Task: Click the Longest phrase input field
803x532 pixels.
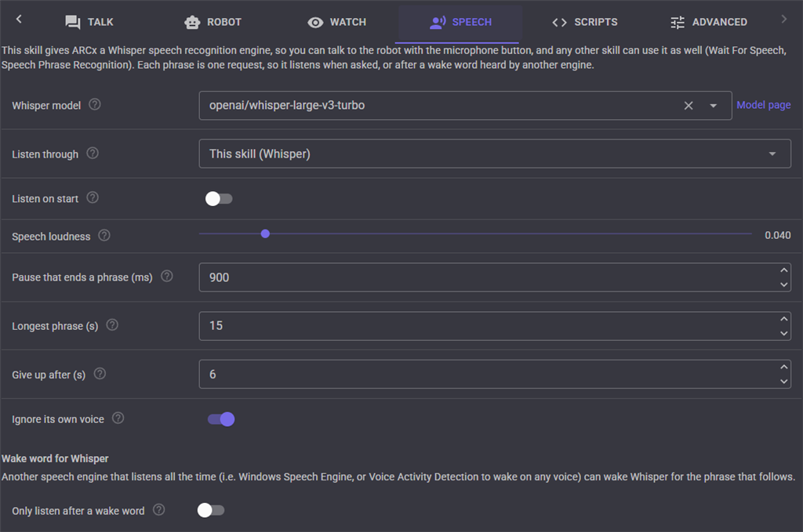Action: 495,326
